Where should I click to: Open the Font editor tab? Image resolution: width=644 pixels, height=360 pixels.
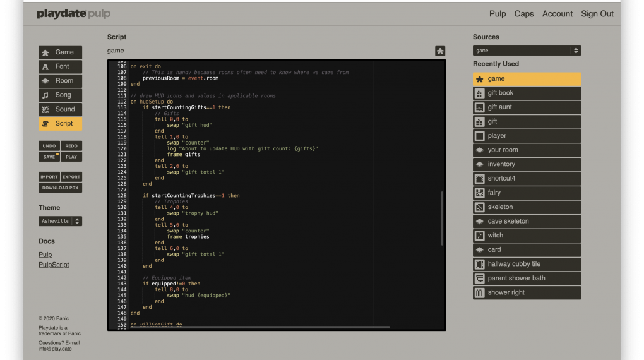60,66
